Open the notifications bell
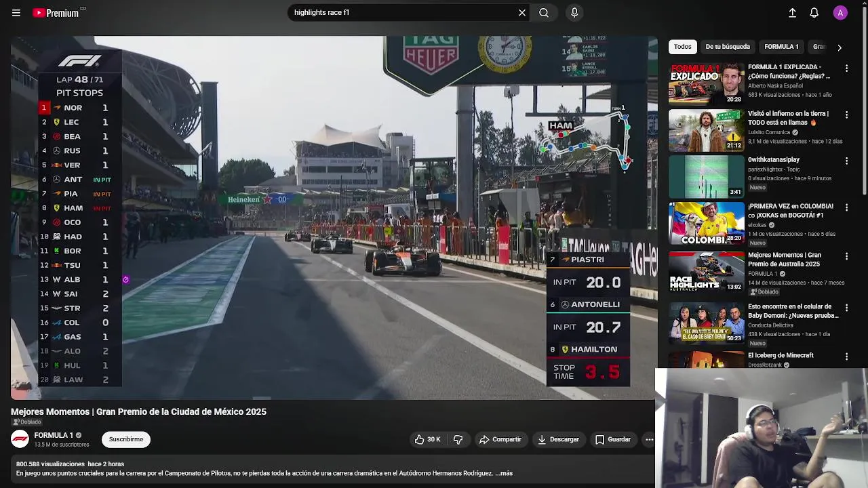This screenshot has width=868, height=488. click(814, 13)
